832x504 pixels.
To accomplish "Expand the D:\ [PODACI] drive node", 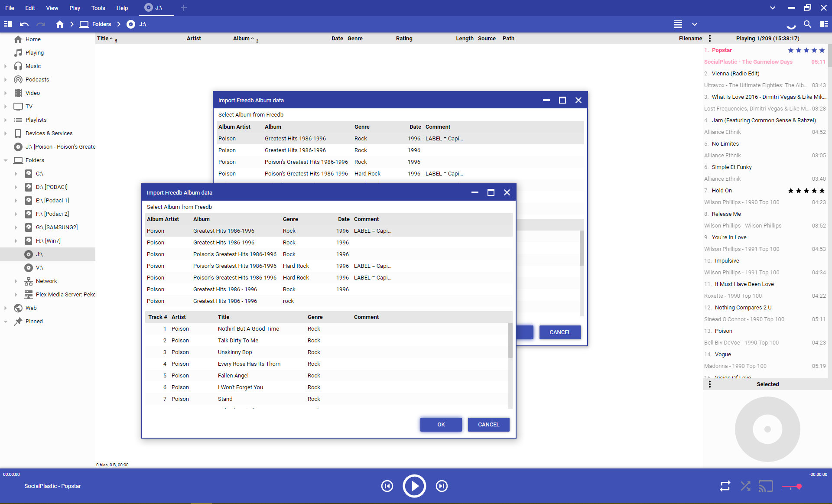I will (16, 187).
